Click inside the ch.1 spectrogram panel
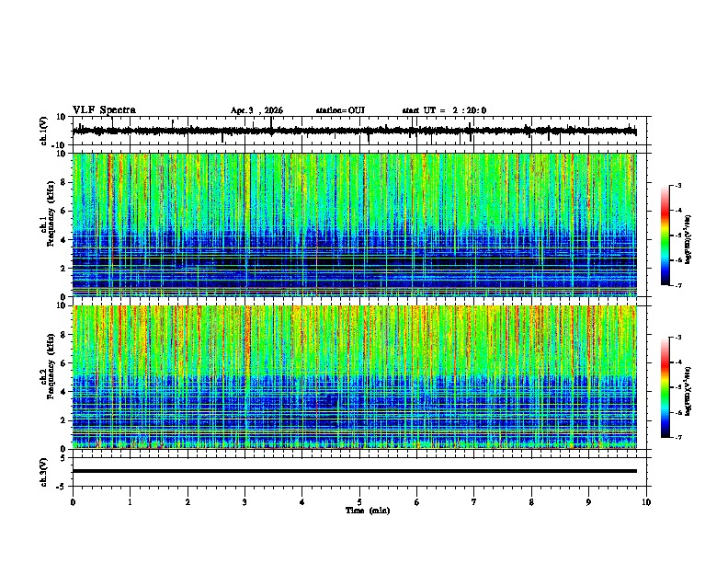Viewport: 728px width, 563px height. pyautogui.click(x=355, y=224)
